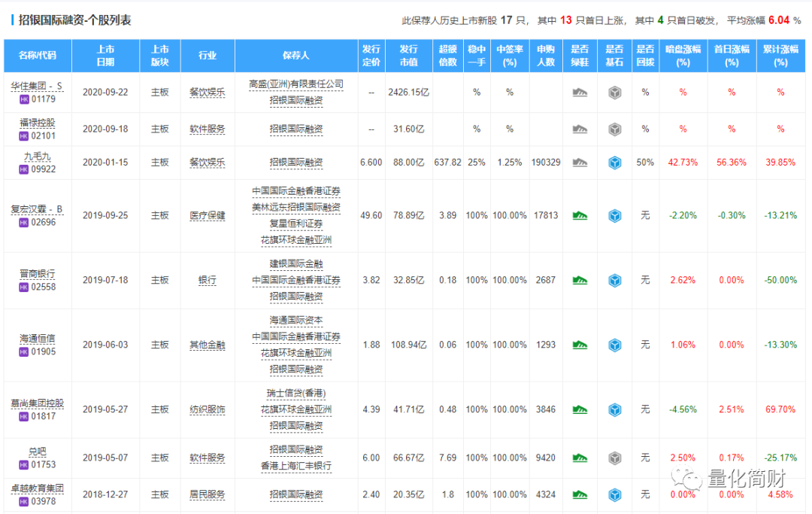This screenshot has height=514, width=812.
Task: Open stock 海通恒信
Action: [x=38, y=339]
